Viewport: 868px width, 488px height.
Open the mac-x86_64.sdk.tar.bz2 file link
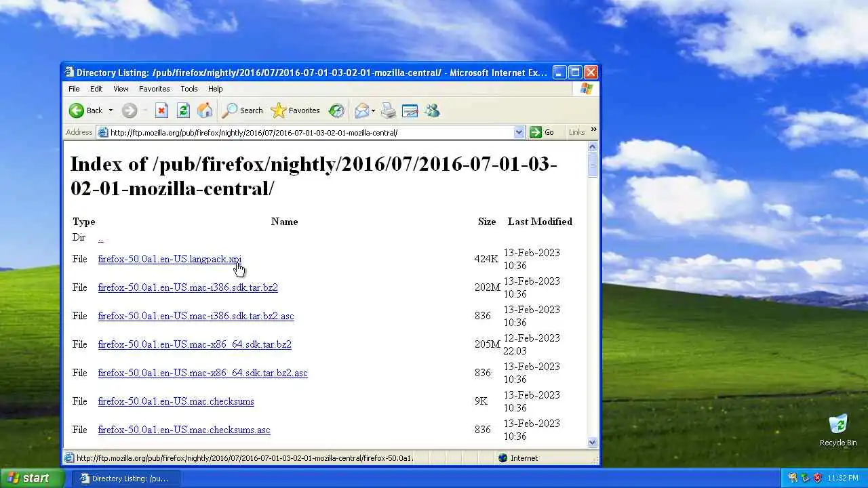tap(195, 344)
